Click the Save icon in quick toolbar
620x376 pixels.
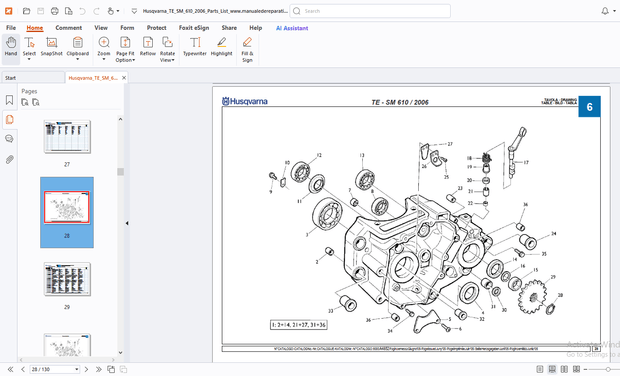pyautogui.click(x=40, y=11)
